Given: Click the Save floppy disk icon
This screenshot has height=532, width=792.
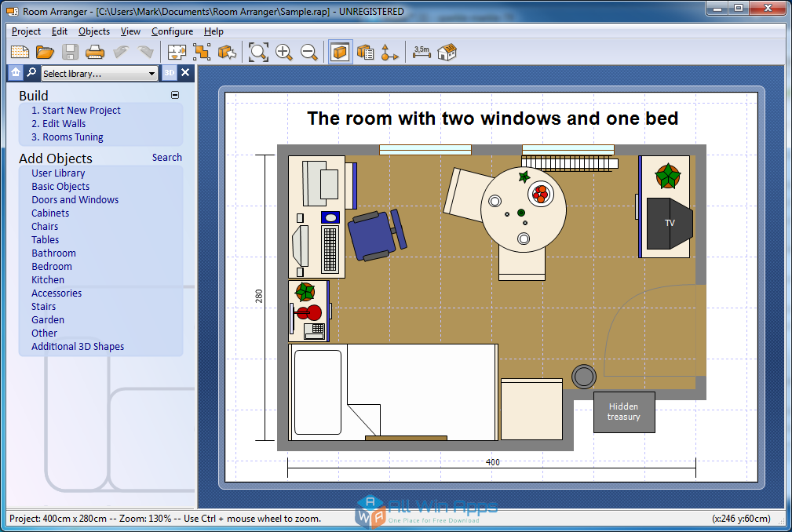Looking at the screenshot, I should (70, 52).
